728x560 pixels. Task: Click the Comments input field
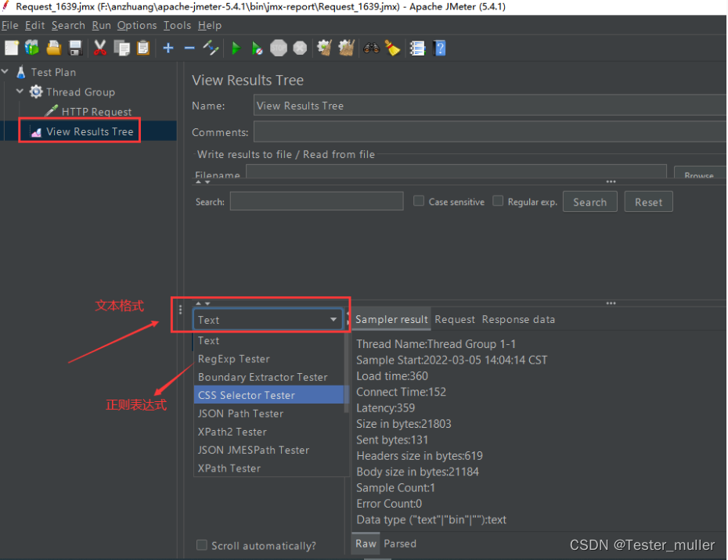click(490, 131)
